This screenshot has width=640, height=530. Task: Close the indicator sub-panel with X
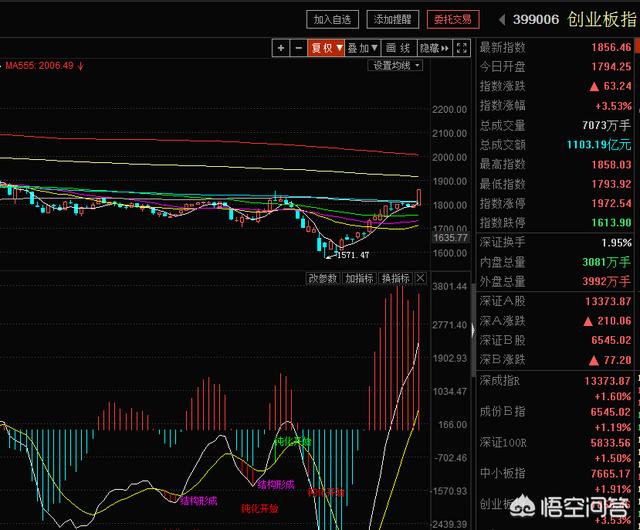420,278
